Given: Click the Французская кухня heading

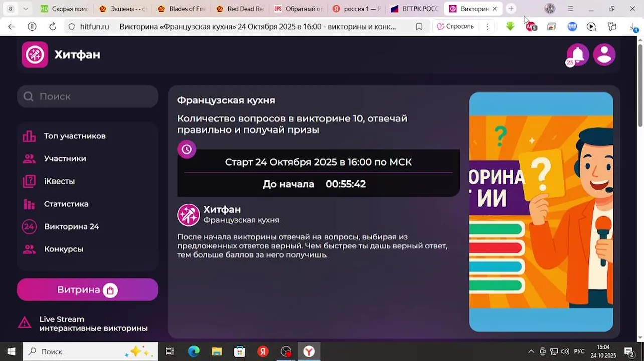Looking at the screenshot, I should point(226,100).
